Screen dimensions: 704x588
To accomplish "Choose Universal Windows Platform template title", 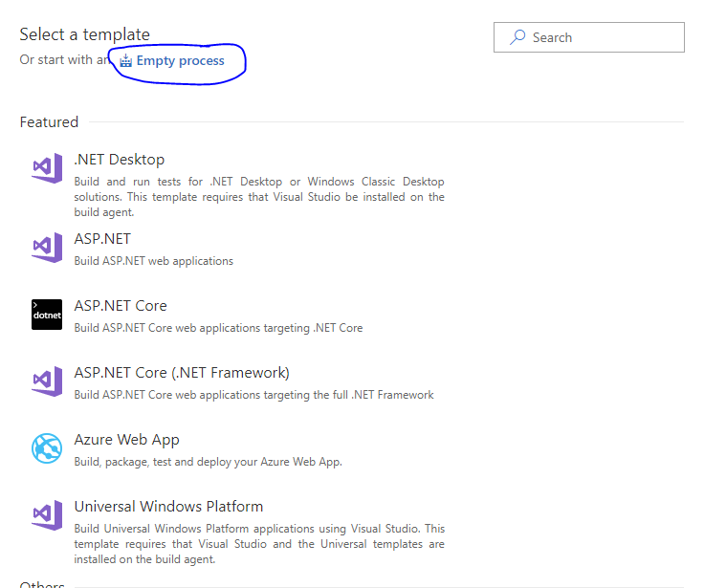I will click(168, 507).
